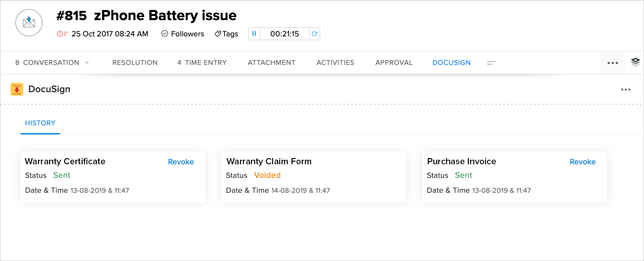Switch to the Resolution tab
This screenshot has height=261, width=644.
pos(135,63)
